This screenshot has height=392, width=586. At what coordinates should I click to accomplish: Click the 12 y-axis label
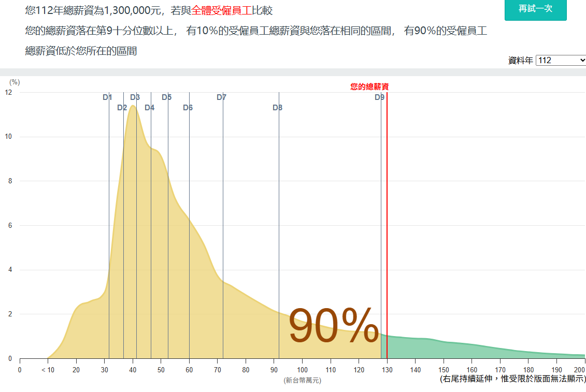click(x=8, y=92)
